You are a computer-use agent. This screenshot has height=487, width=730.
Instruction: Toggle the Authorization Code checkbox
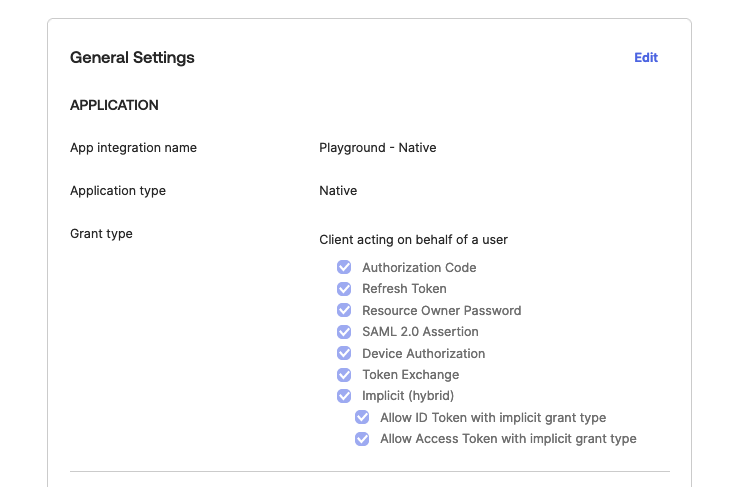(x=344, y=267)
